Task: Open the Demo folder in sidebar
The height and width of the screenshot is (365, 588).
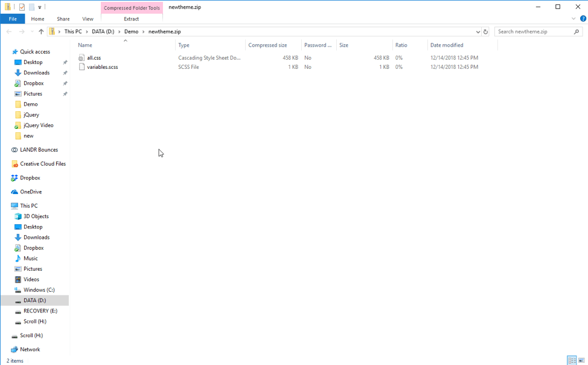Action: (30, 105)
